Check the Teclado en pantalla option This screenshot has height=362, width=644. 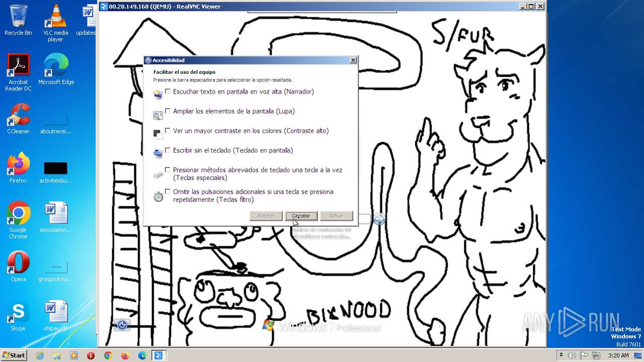point(168,150)
